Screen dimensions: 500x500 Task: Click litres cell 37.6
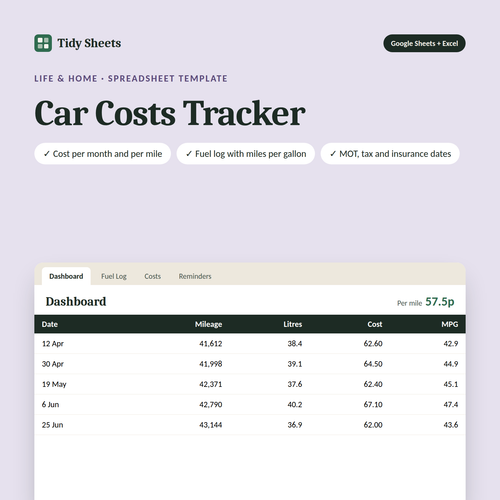(295, 384)
